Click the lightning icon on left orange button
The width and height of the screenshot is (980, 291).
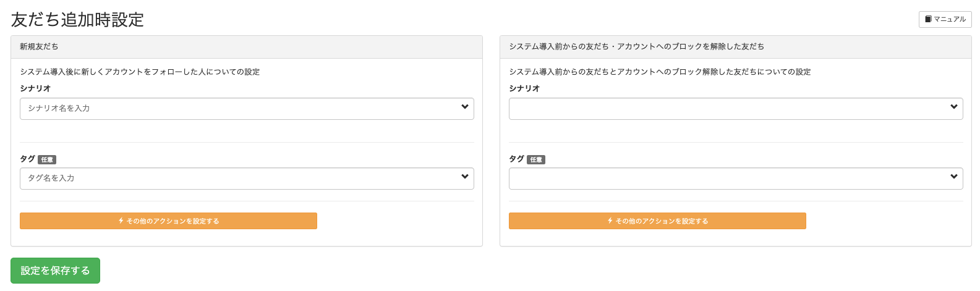(121, 221)
